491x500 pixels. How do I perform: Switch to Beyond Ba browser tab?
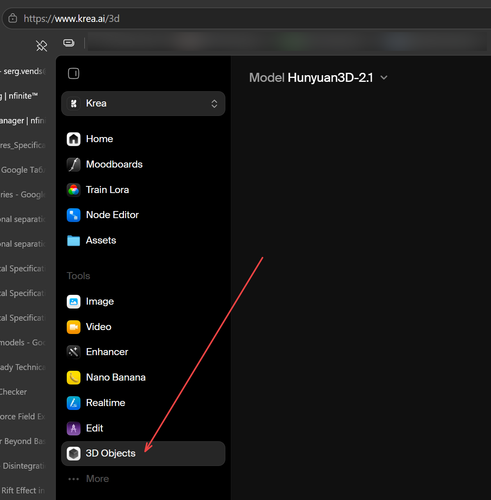[23, 441]
